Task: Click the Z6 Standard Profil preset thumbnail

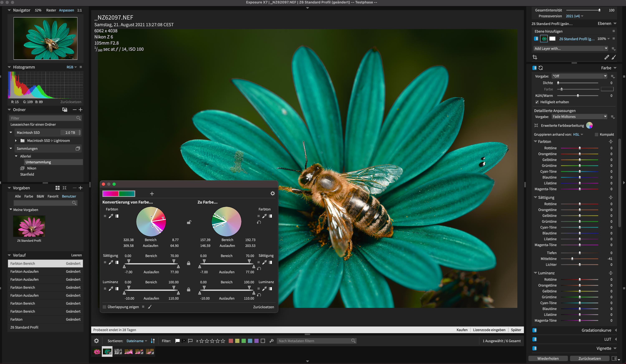Action: [29, 226]
